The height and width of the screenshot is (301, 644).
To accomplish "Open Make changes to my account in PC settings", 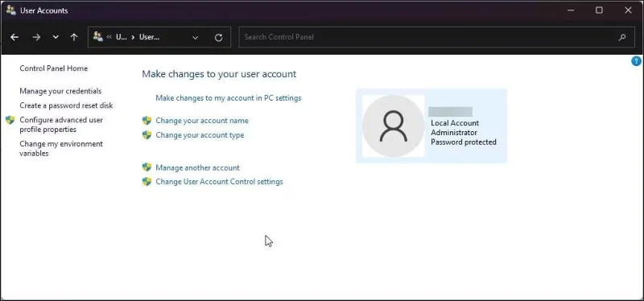I will tap(229, 97).
